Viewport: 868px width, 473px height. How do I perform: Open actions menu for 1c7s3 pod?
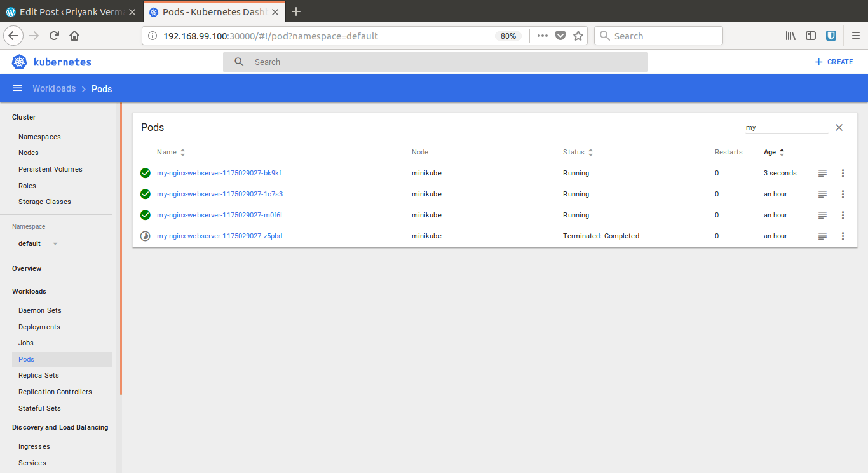[x=843, y=194]
